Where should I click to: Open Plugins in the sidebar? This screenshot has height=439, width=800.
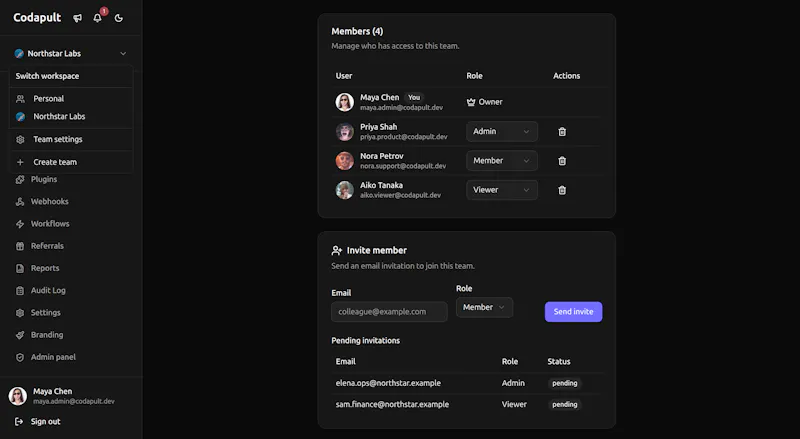[x=44, y=179]
